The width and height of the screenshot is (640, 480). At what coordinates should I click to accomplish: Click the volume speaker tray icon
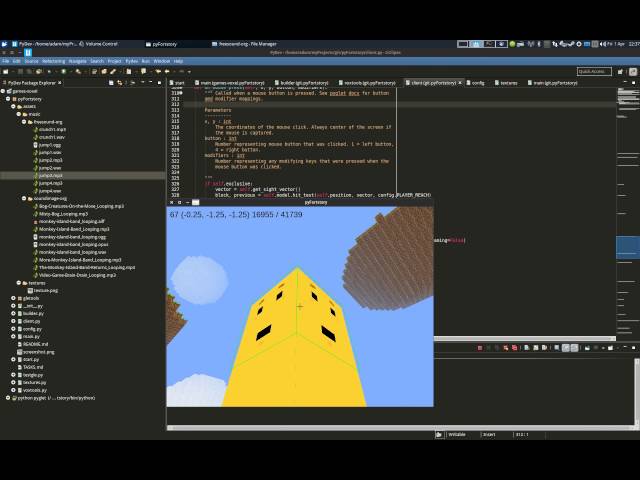(x=603, y=44)
